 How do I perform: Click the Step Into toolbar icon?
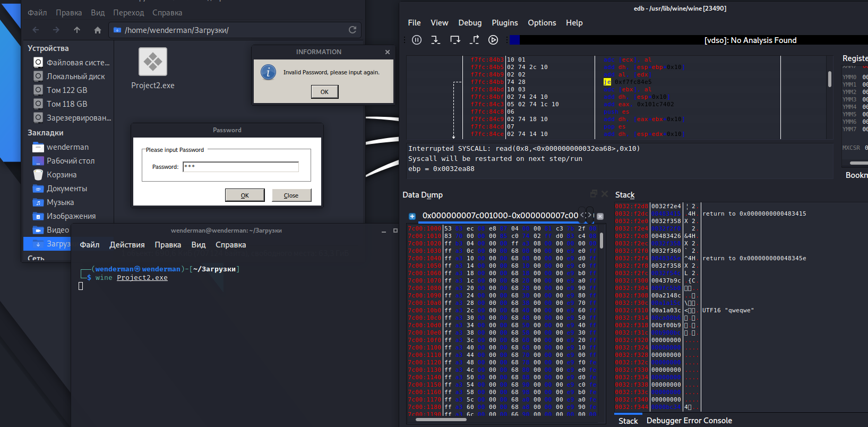point(436,40)
